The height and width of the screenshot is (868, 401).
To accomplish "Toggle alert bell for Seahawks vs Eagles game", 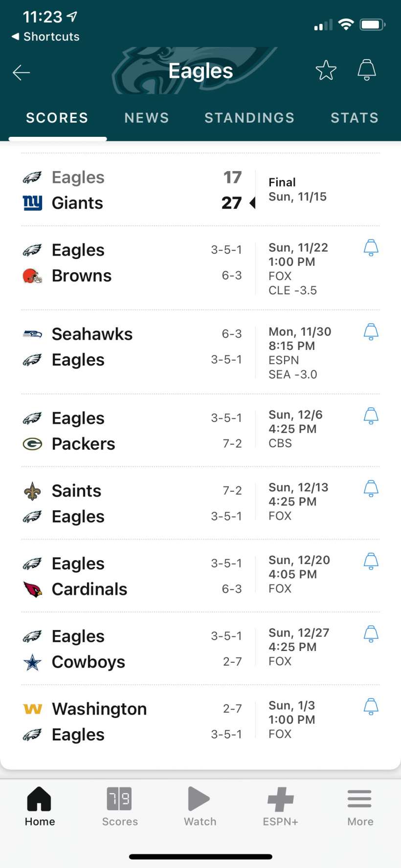I will (371, 332).
